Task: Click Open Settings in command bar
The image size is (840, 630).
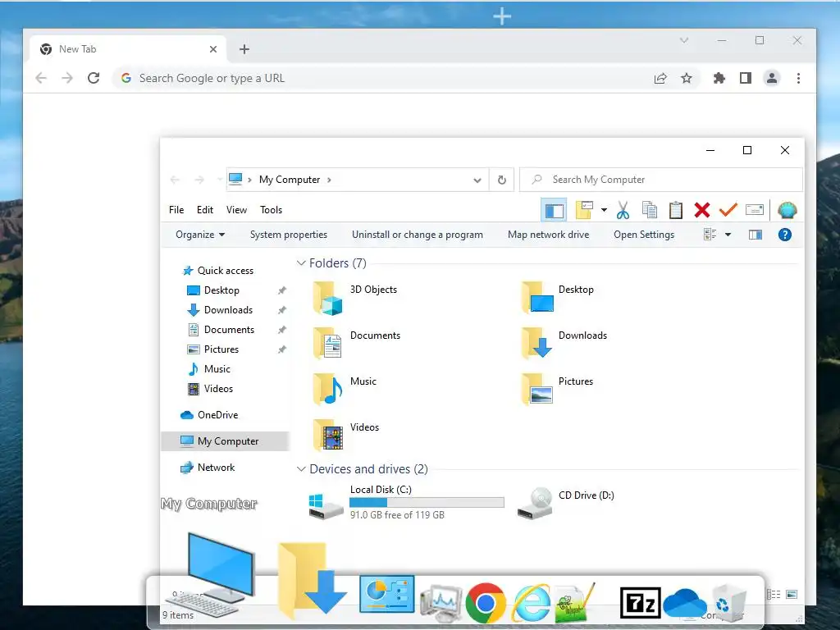Action: click(x=644, y=235)
